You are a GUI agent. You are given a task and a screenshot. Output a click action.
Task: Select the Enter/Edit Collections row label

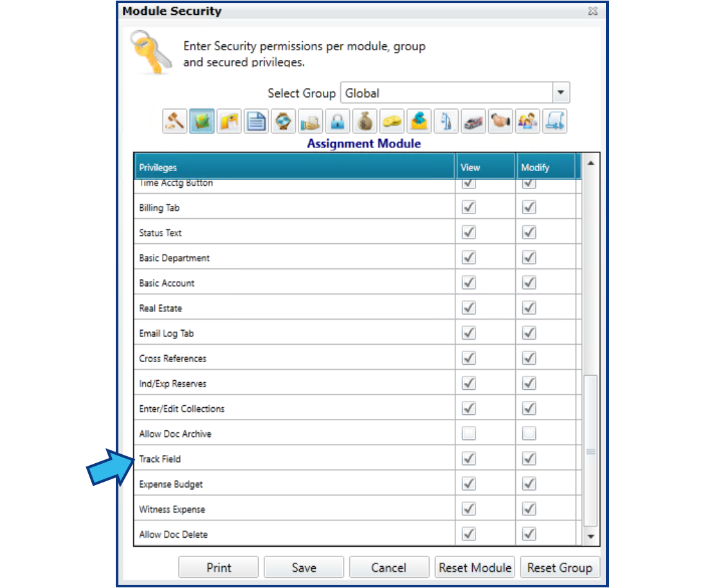181,409
